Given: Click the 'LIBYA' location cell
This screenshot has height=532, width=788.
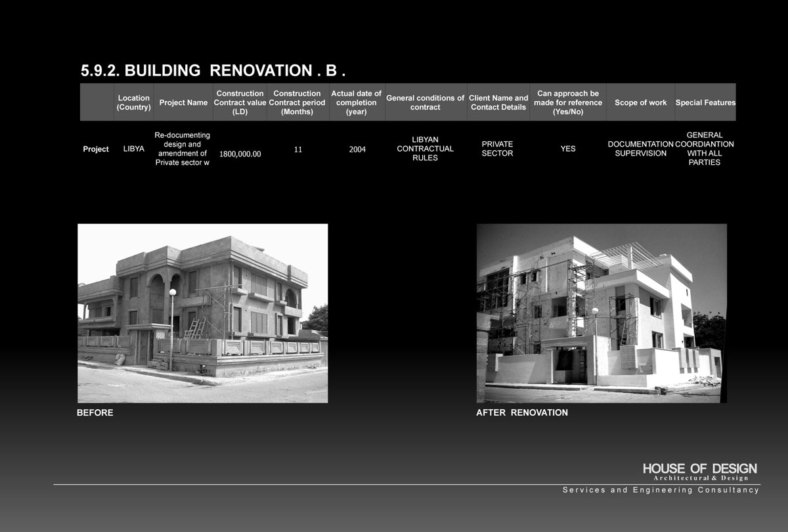Looking at the screenshot, I should pos(134,149).
